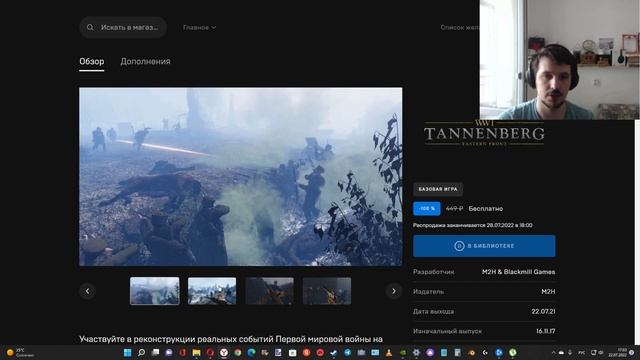This screenshot has width=640, height=360.
Task: Open VLC media player from taskbar
Action: pos(389,352)
